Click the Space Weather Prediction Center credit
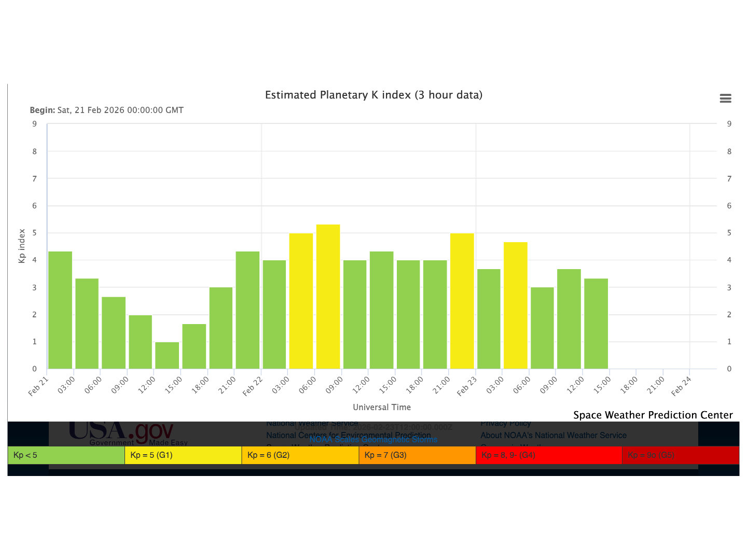Viewport: 747px width, 560px height. tap(653, 415)
